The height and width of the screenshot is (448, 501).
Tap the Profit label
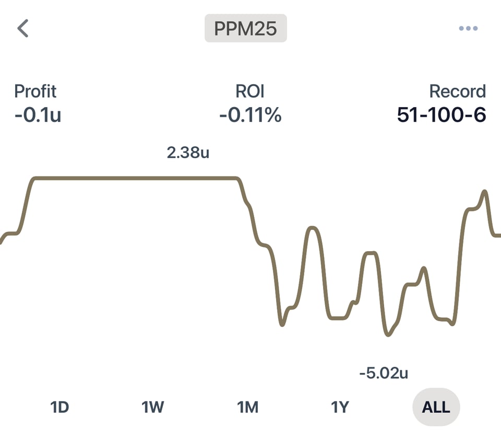click(35, 91)
